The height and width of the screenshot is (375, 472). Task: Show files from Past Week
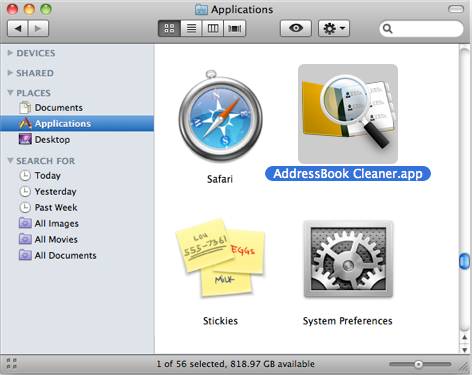click(77, 207)
